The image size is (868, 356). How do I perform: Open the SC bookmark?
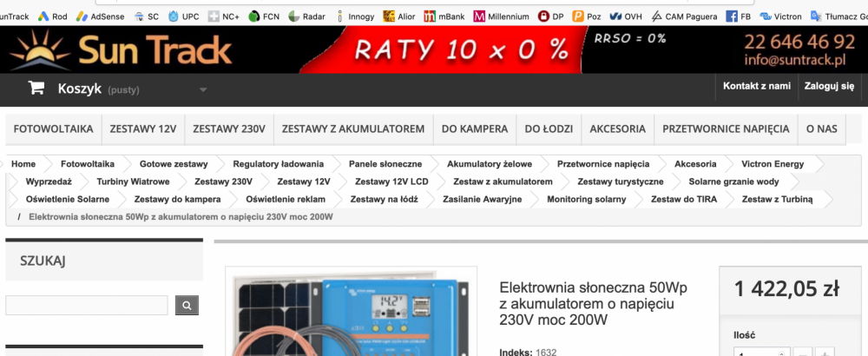[146, 16]
